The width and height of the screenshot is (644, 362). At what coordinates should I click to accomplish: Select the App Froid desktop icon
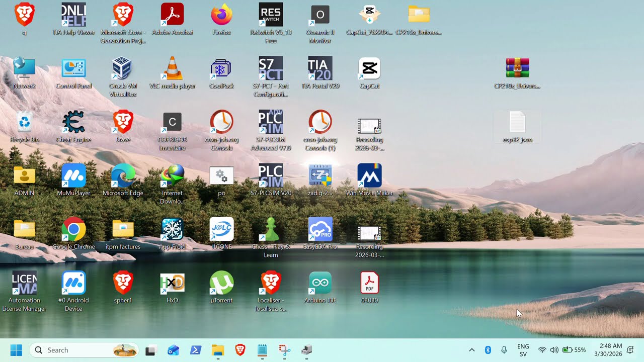(x=172, y=234)
